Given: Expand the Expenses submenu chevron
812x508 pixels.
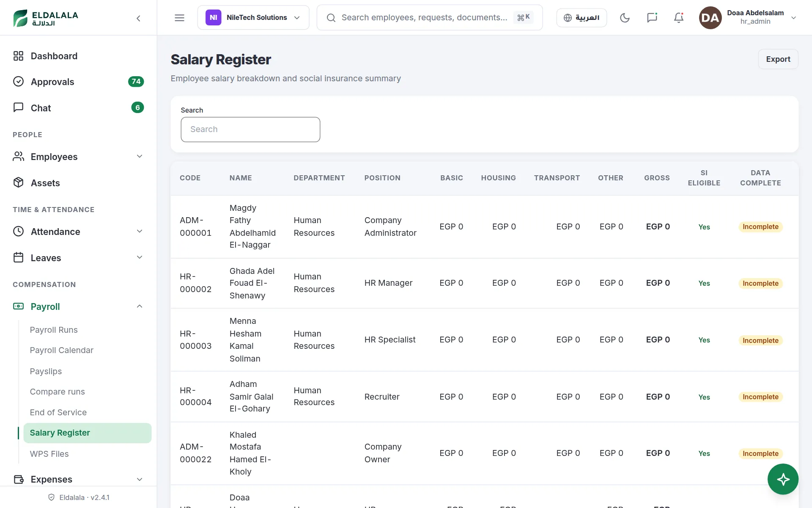Looking at the screenshot, I should (x=140, y=479).
